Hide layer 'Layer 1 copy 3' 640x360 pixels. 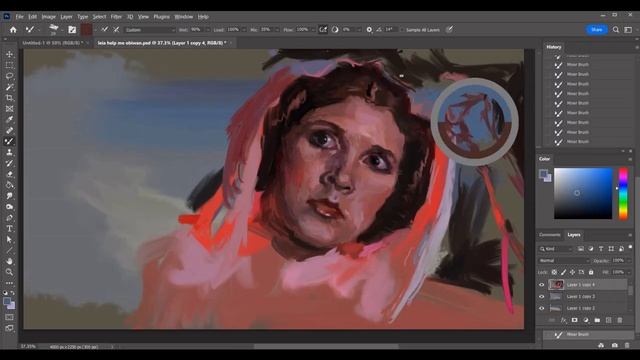[x=542, y=297]
